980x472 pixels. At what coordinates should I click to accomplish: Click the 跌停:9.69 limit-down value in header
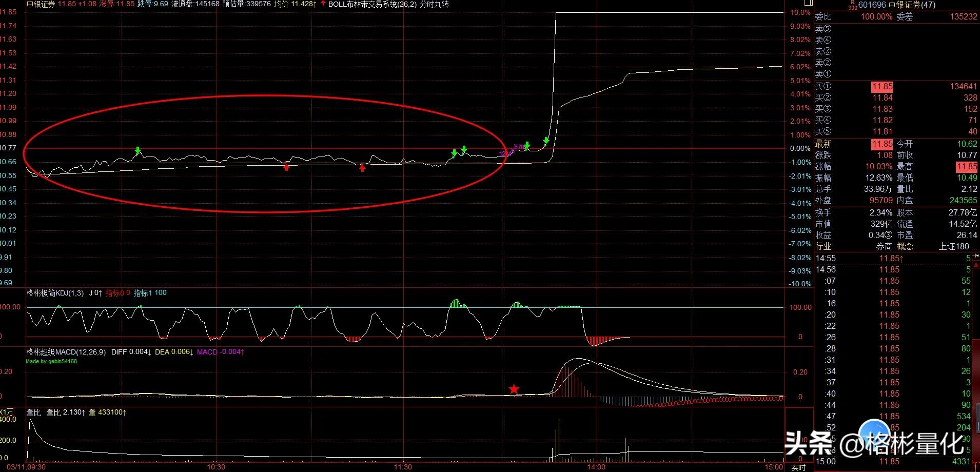tap(153, 4)
